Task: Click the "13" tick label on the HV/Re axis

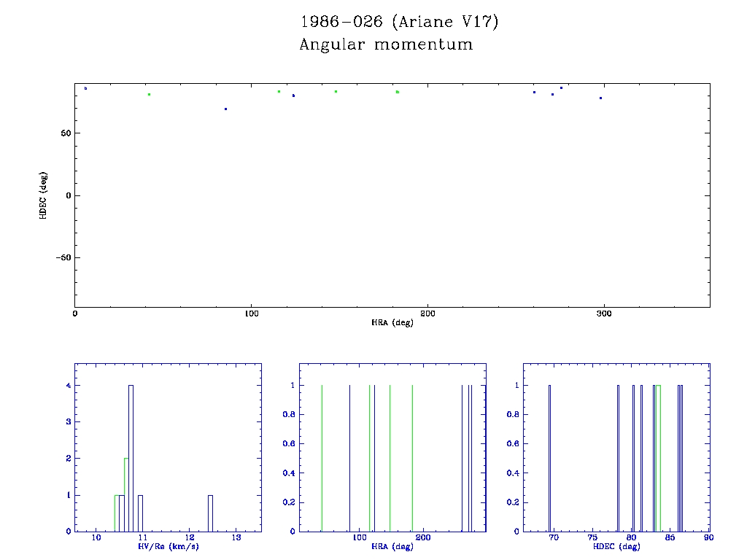Action: point(236,537)
